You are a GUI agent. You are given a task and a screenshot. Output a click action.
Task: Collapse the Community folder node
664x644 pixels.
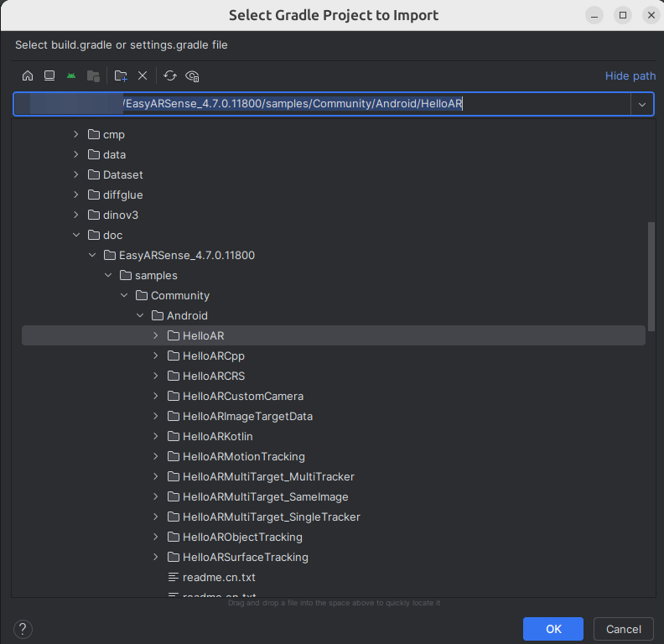[124, 295]
